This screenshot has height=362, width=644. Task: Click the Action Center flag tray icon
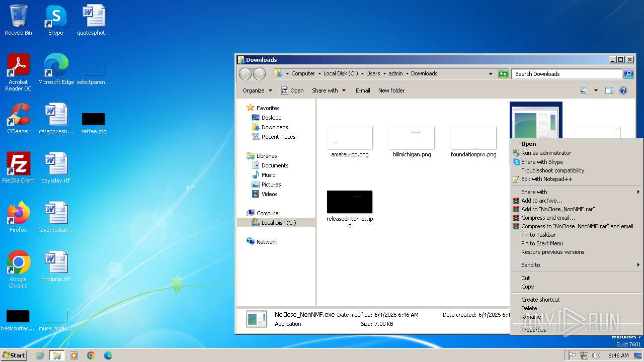click(572, 355)
